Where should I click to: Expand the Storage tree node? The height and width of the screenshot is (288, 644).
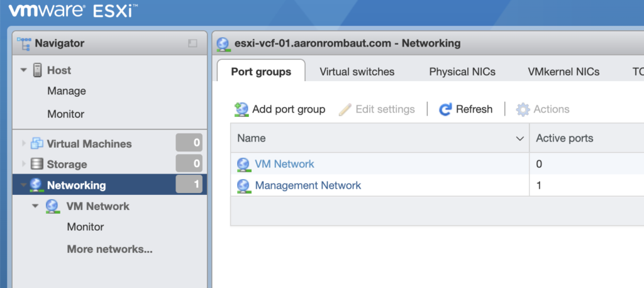[24, 164]
